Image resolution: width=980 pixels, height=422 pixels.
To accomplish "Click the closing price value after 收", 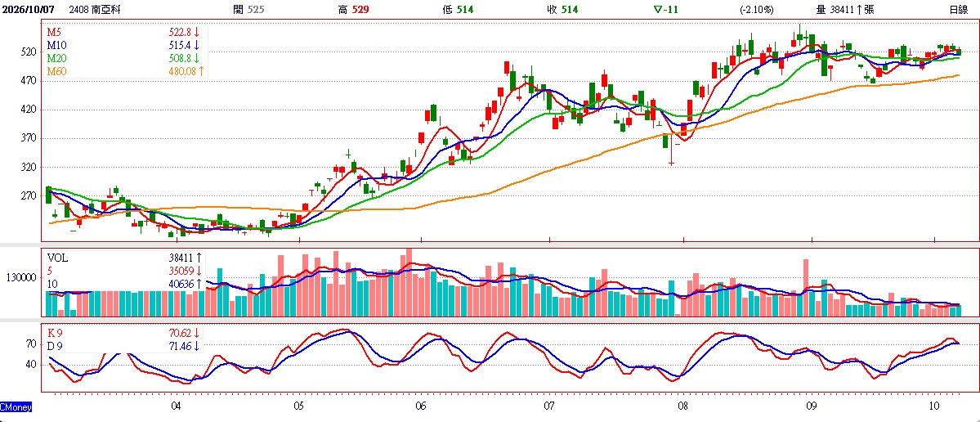I will pyautogui.click(x=570, y=9).
